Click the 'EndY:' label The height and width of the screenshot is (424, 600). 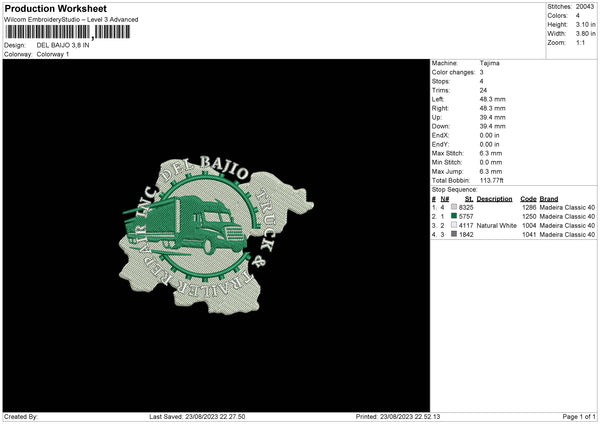(440, 144)
